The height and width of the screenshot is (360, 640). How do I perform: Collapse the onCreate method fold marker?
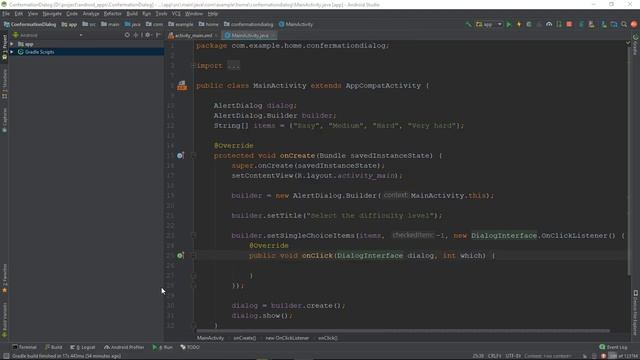pos(193,156)
